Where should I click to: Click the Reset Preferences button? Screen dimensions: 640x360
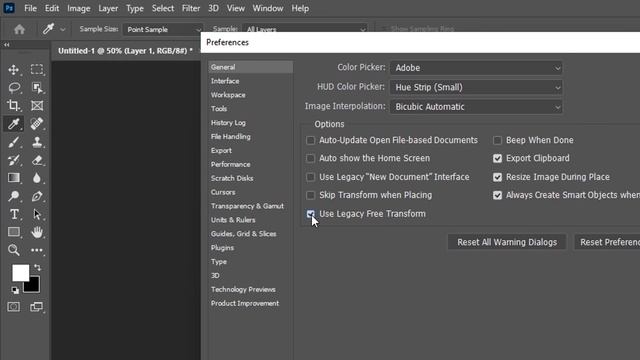(x=607, y=242)
